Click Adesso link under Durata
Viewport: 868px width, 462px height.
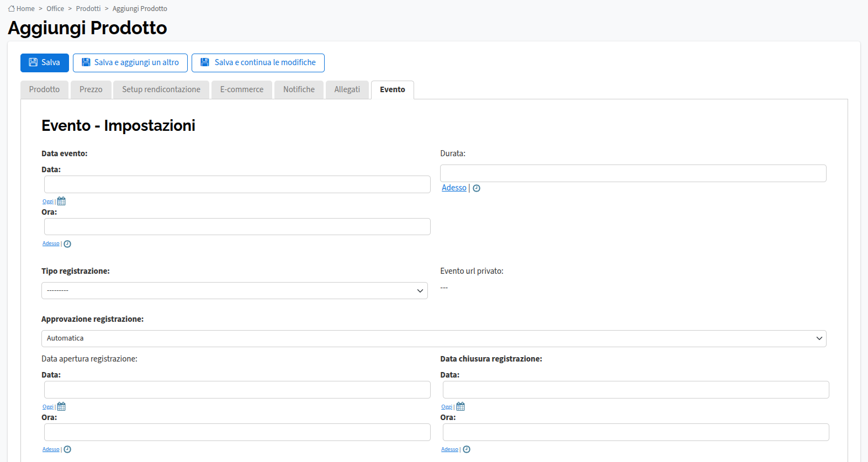[454, 188]
